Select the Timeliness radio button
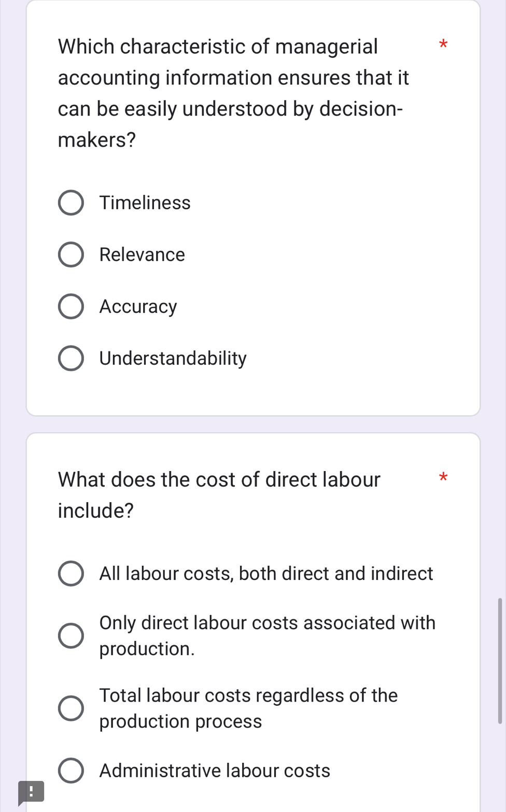The height and width of the screenshot is (812, 506). 71,203
